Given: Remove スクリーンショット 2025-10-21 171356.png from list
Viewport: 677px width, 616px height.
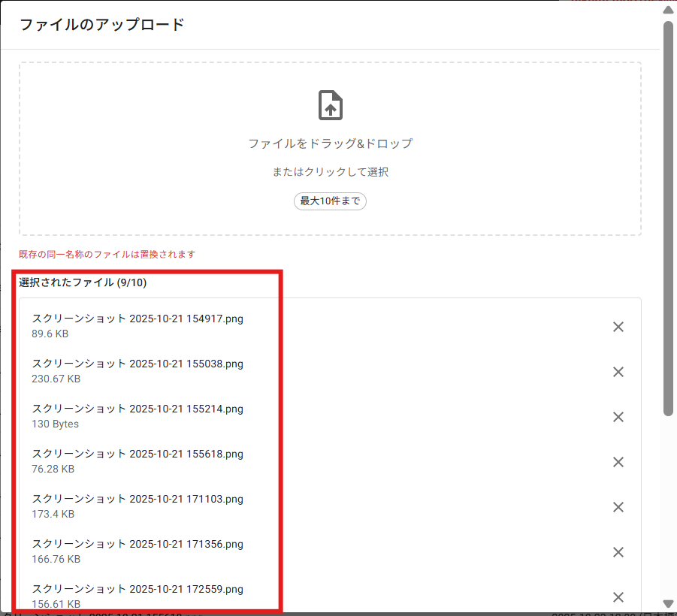Looking at the screenshot, I should tap(618, 552).
